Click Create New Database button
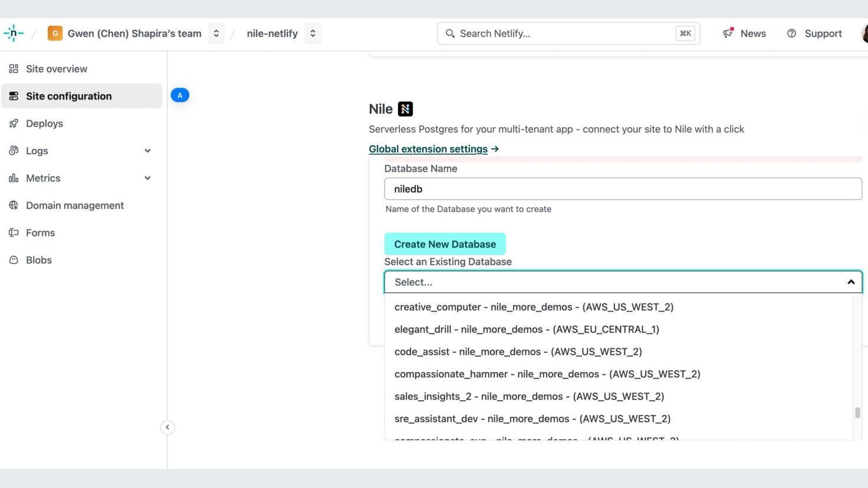The image size is (868, 488). (445, 244)
